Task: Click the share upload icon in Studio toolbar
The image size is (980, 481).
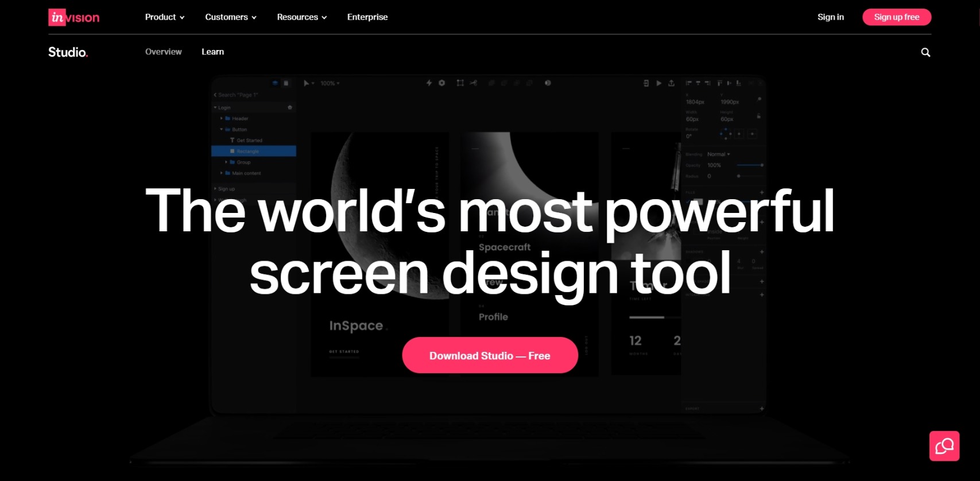Action: click(x=671, y=83)
